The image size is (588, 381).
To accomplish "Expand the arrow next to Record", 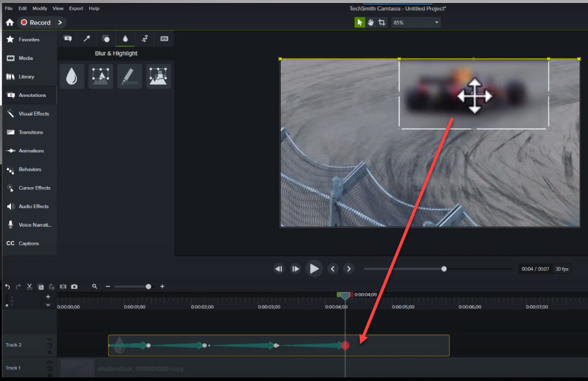I will point(60,23).
